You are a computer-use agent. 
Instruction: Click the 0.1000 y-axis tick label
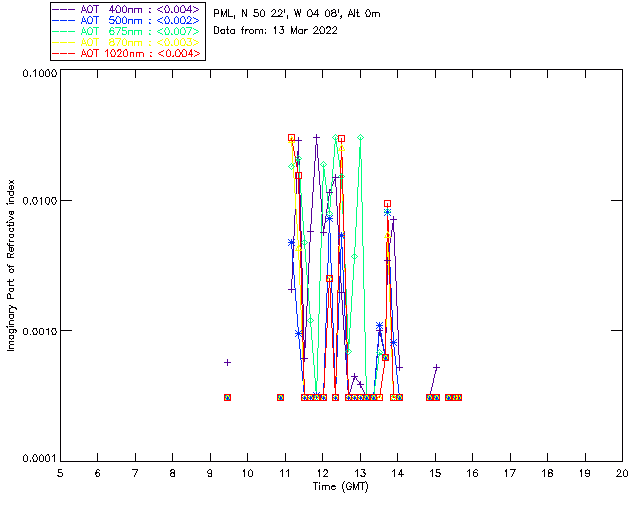(38, 75)
